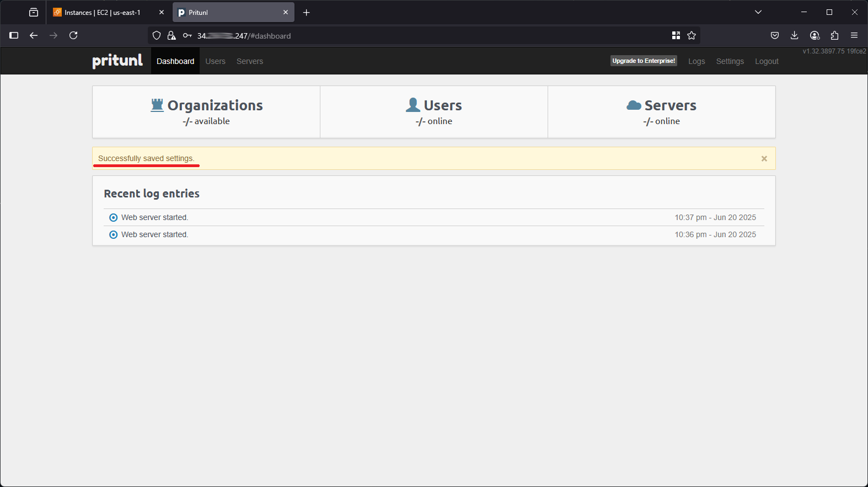This screenshot has height=487, width=868.
Task: Open a new browser tab
Action: coord(307,12)
